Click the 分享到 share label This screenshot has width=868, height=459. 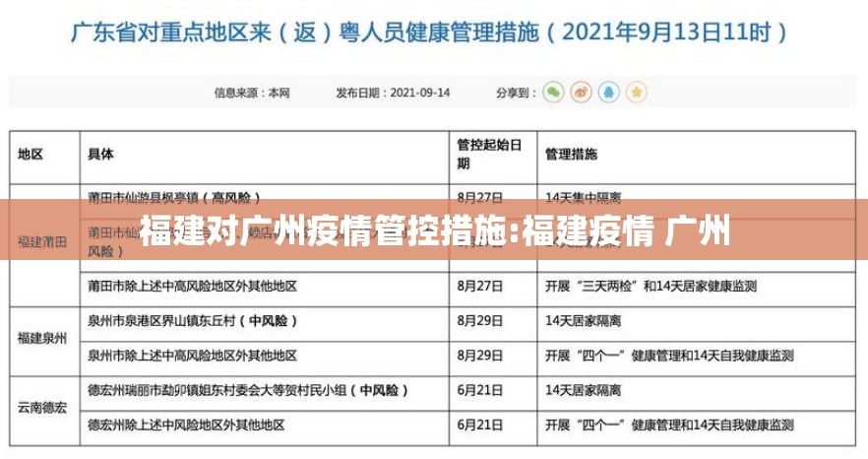pos(513,94)
